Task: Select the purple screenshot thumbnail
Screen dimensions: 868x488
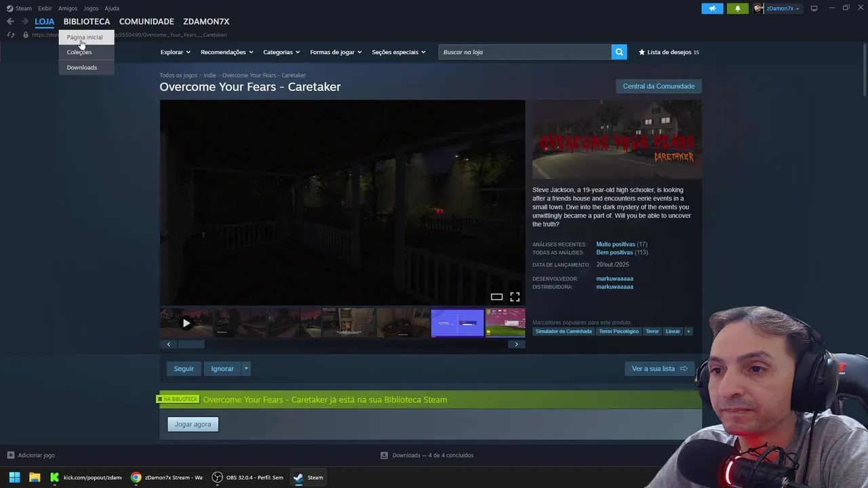Action: 458,323
